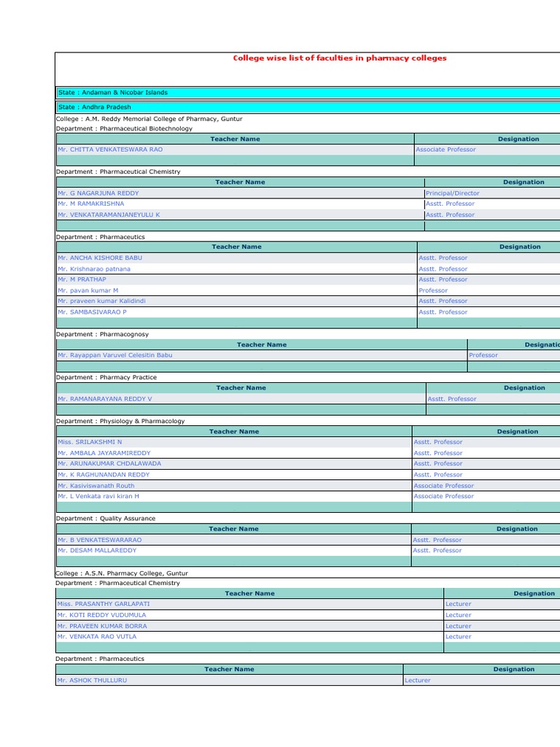Open teacher Mr. VENKATA RAO VUTLA

(97, 637)
